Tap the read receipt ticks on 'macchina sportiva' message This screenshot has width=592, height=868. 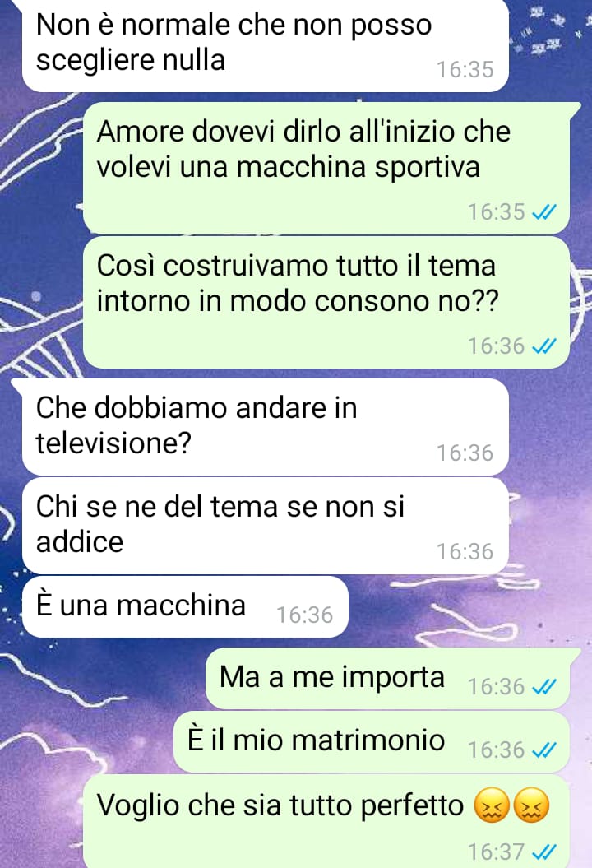pyautogui.click(x=543, y=212)
